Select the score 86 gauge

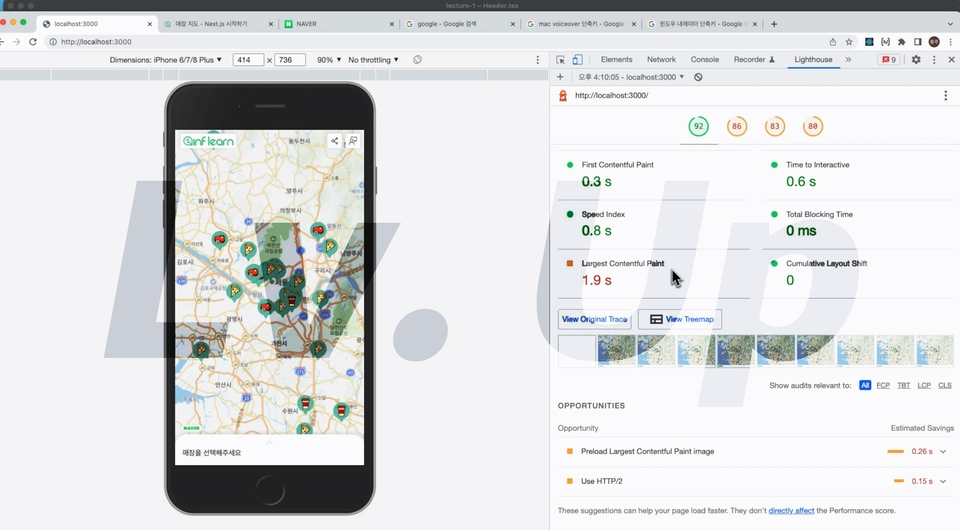737,127
